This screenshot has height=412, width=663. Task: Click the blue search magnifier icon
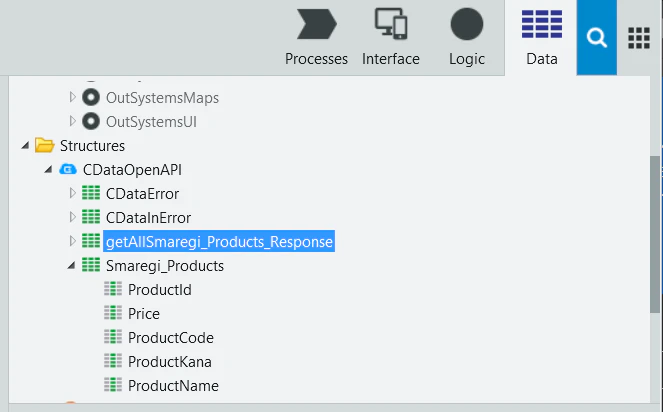click(597, 38)
